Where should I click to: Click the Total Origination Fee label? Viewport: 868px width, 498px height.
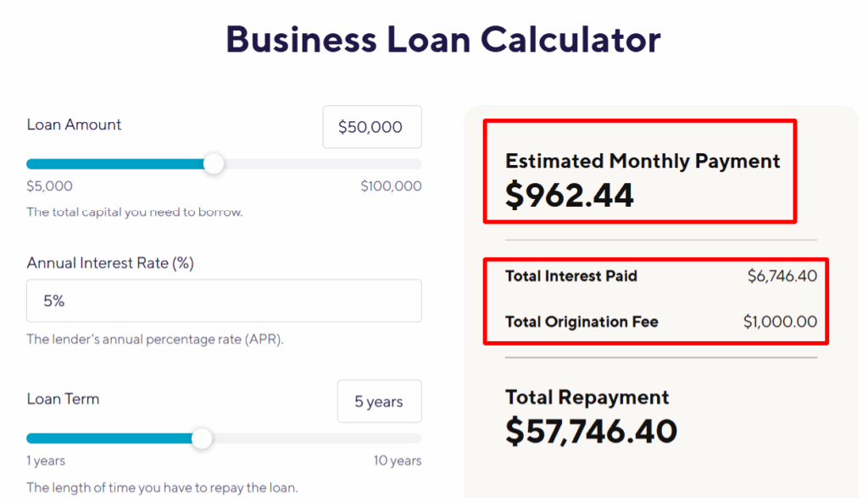(581, 322)
